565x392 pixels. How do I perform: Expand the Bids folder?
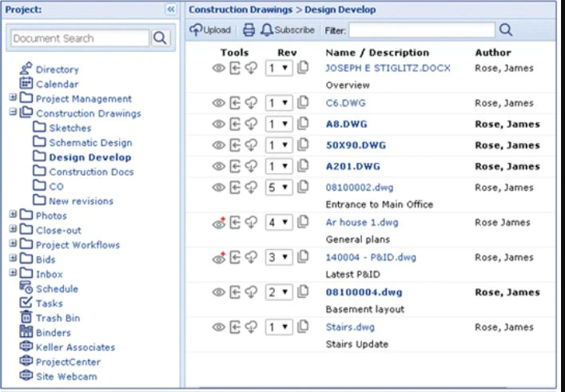pyautogui.click(x=13, y=258)
